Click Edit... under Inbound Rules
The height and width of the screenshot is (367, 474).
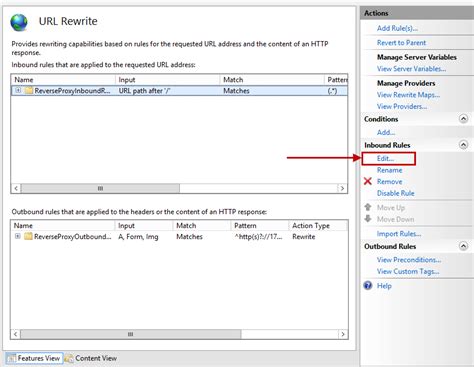click(385, 158)
